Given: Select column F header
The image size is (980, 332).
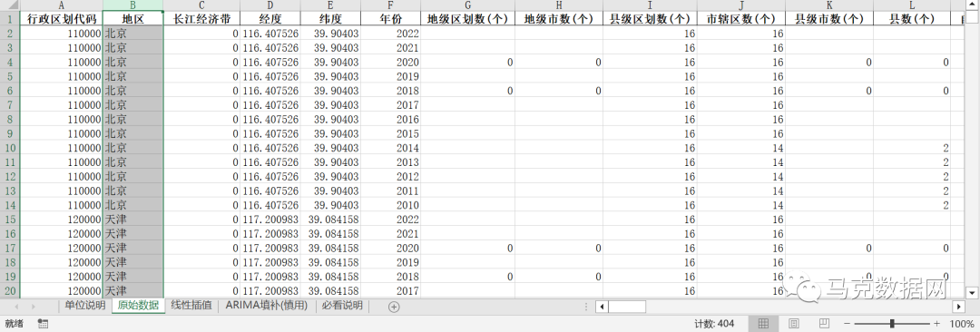Looking at the screenshot, I should point(390,5).
